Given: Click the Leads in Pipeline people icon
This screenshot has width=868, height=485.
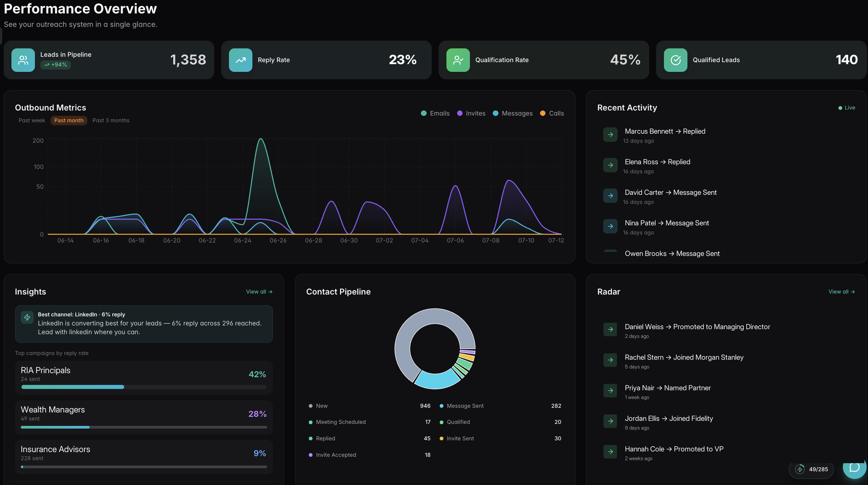Looking at the screenshot, I should (23, 60).
